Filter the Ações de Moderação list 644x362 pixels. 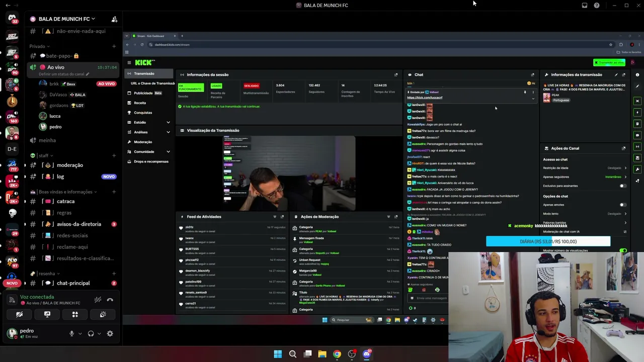(x=388, y=217)
